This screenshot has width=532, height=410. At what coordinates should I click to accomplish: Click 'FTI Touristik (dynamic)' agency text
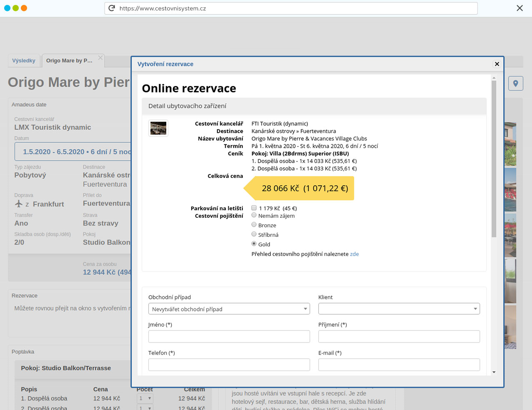pos(280,124)
